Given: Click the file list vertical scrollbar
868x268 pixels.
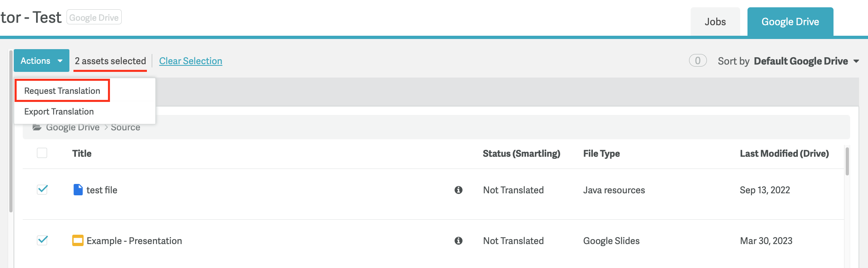Looking at the screenshot, I should (847, 162).
